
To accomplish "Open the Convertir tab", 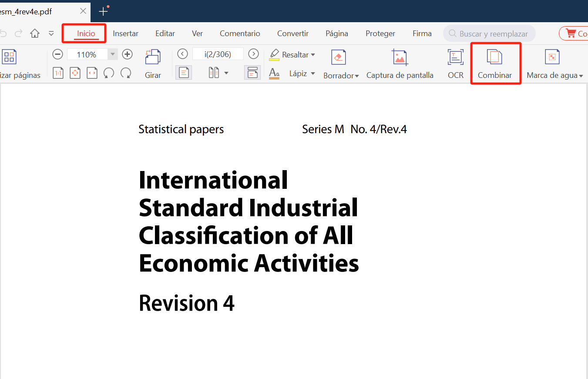I will click(x=293, y=34).
